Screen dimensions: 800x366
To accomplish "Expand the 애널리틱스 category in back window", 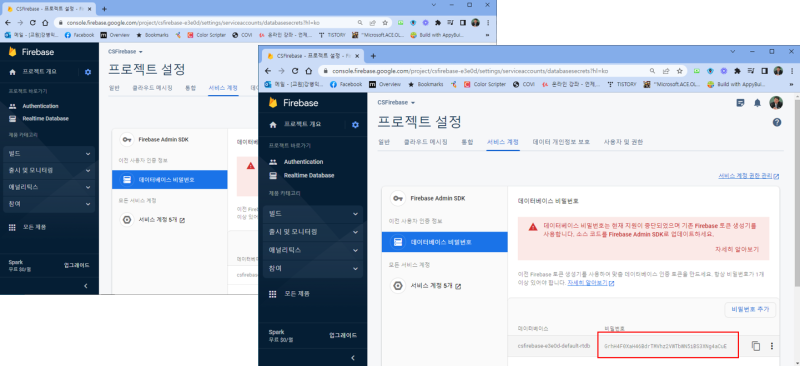I will click(x=49, y=187).
